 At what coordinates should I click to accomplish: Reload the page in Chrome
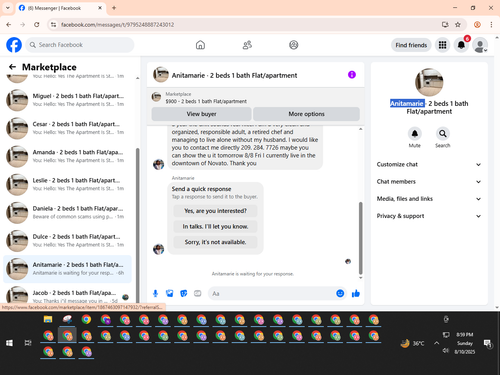[x=37, y=25]
